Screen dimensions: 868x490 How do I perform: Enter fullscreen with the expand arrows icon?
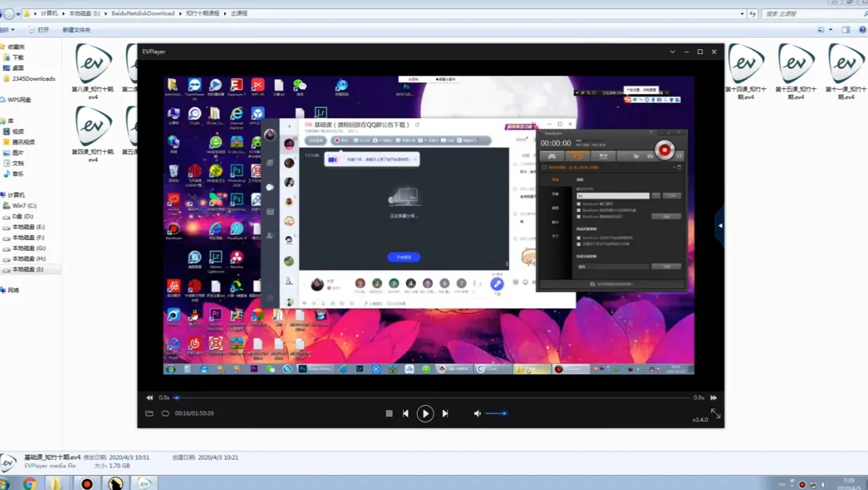(x=715, y=413)
